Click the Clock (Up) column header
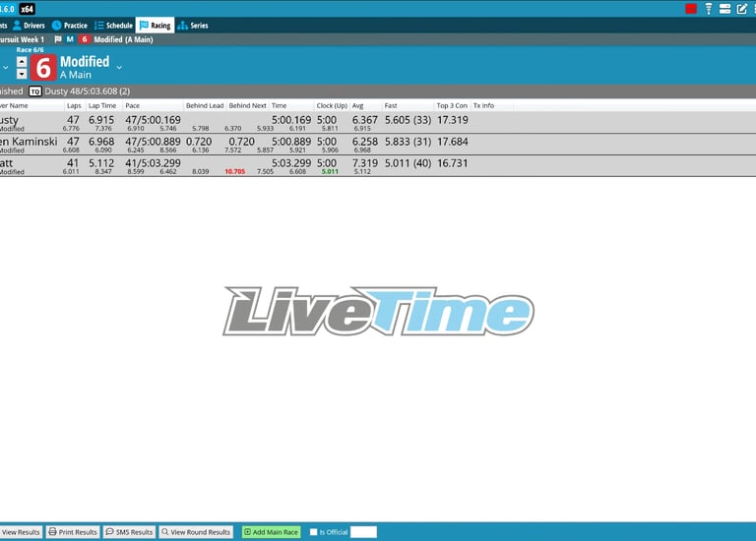 [332, 105]
